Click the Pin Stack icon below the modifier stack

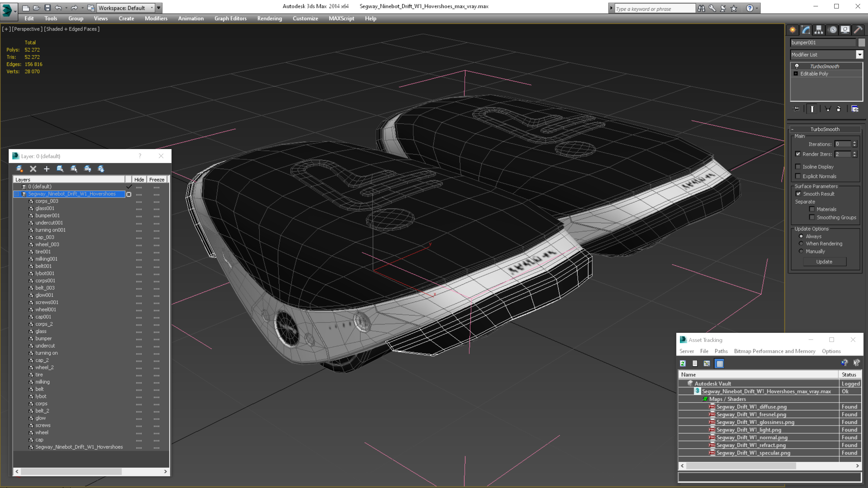(x=796, y=109)
